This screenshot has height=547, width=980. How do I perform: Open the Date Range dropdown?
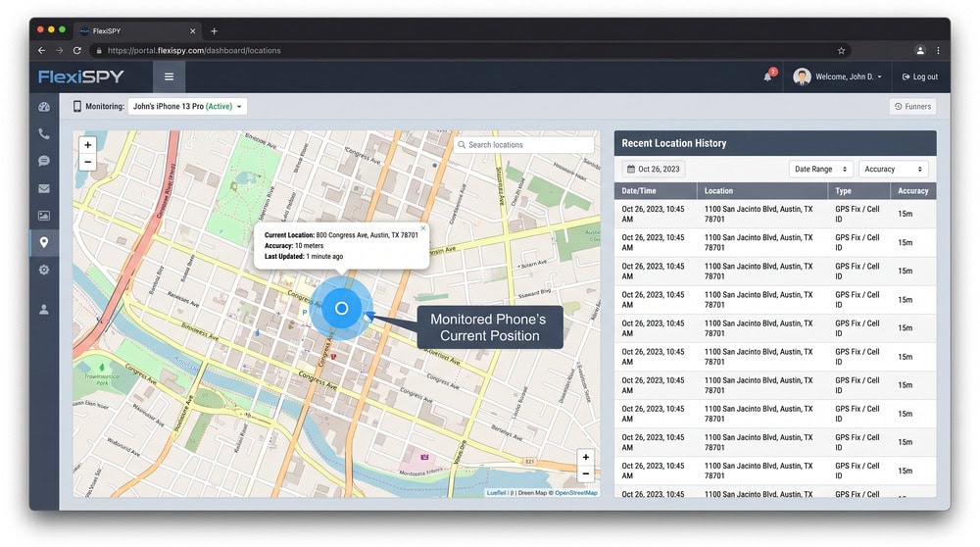click(820, 169)
